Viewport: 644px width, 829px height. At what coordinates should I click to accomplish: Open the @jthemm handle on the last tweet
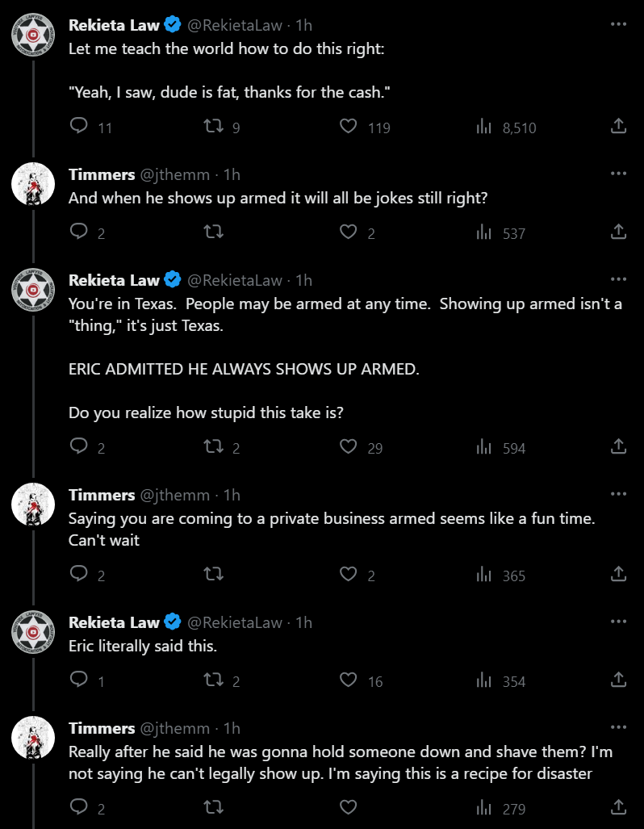(x=174, y=728)
